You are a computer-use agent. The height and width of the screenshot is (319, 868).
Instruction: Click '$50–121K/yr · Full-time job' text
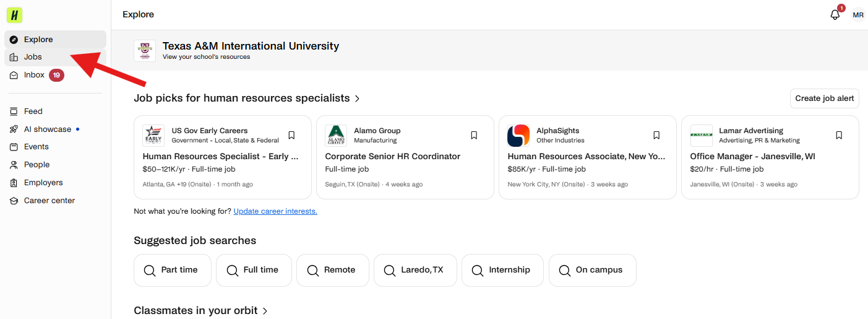point(189,169)
